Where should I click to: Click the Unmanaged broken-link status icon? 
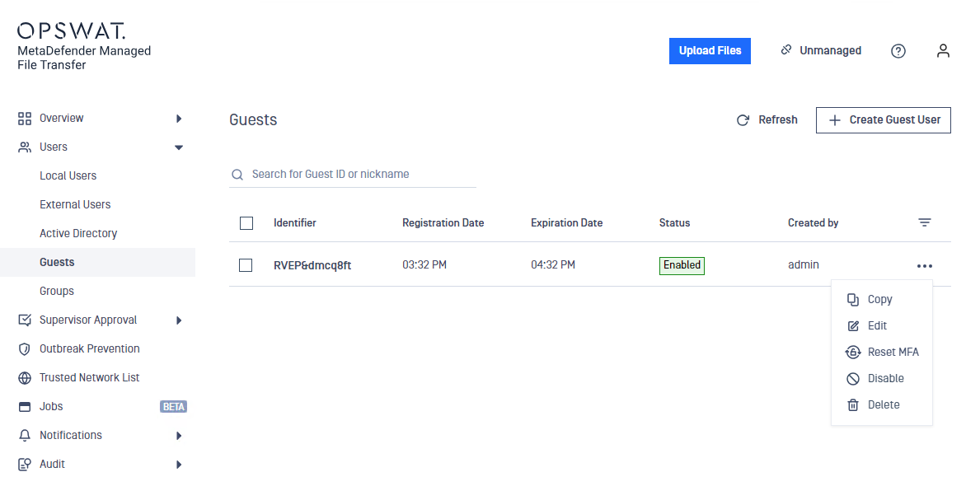(786, 50)
